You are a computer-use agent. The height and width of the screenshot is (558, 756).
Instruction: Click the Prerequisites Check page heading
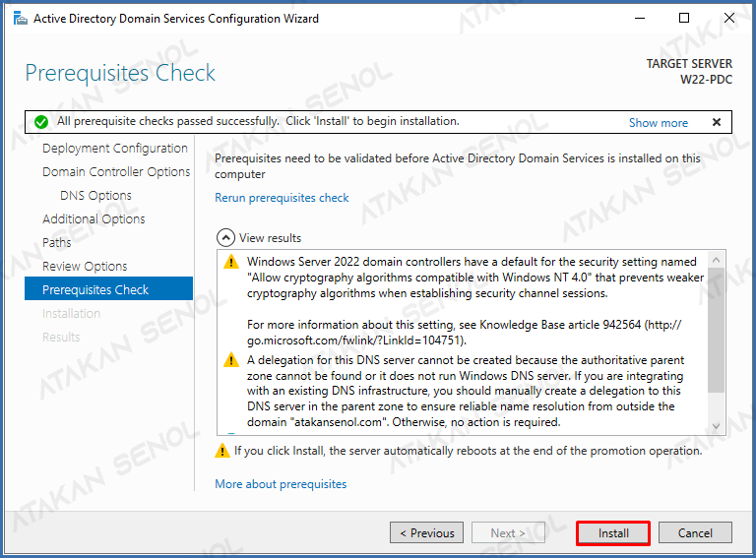tap(120, 73)
